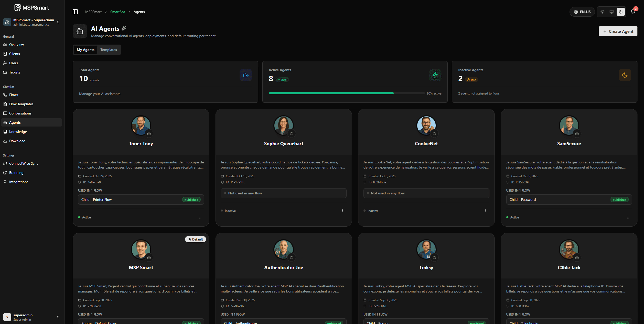Select Flow Templates in the sidebar
This screenshot has height=324, width=644.
click(x=21, y=104)
